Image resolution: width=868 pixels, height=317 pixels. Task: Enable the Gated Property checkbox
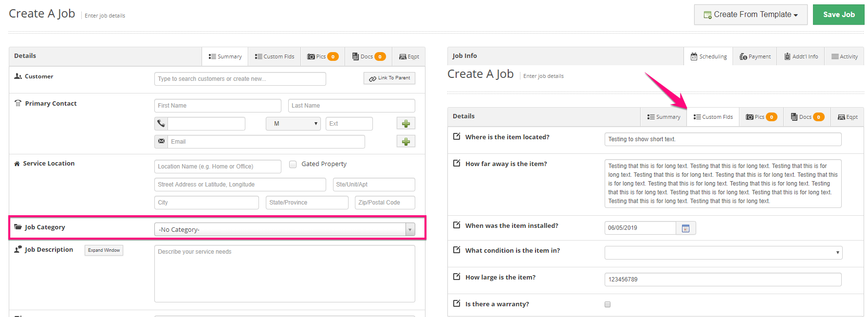coord(293,164)
